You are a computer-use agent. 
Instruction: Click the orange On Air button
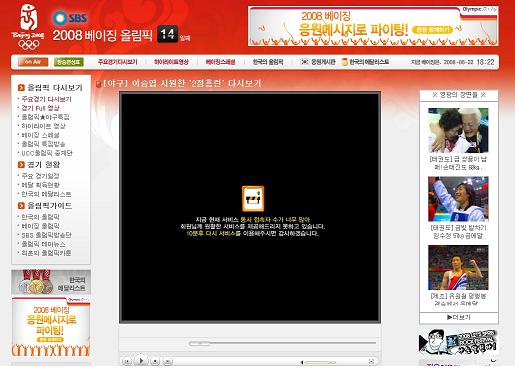pos(33,62)
